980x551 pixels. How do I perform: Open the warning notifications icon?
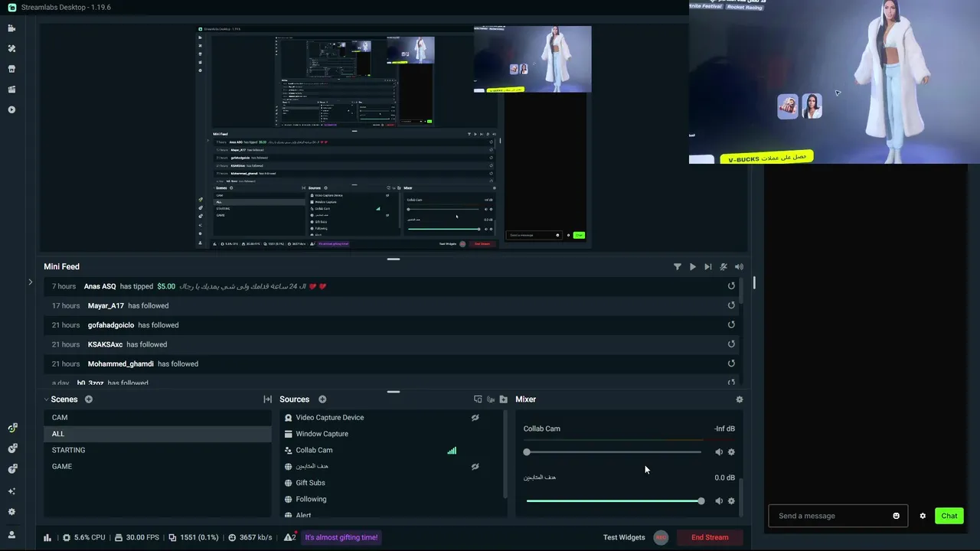coord(289,537)
